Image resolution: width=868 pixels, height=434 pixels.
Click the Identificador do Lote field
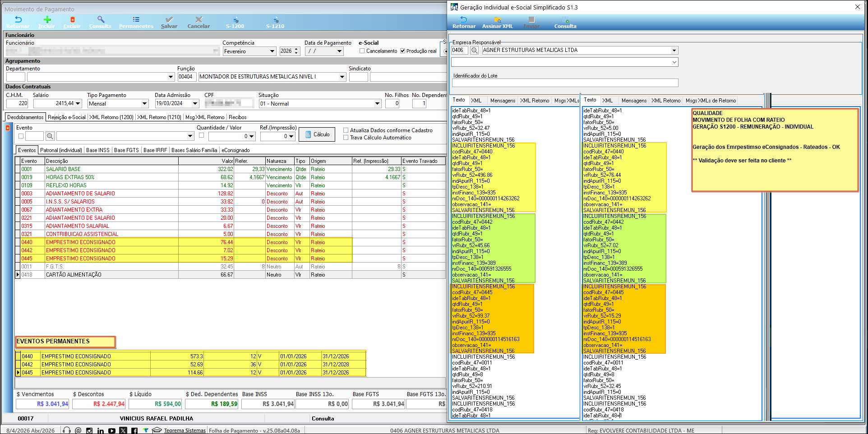(x=565, y=83)
